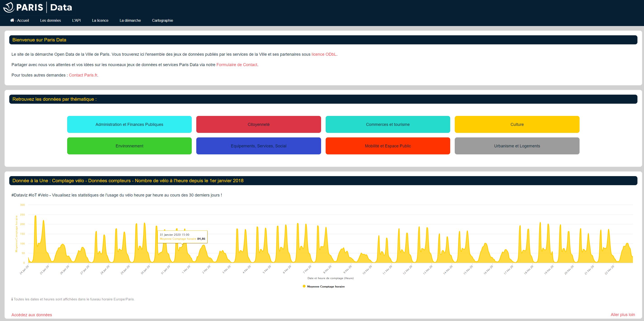
Task: Click the chart tooltip for 31 Janvier 2020
Action: point(182,237)
